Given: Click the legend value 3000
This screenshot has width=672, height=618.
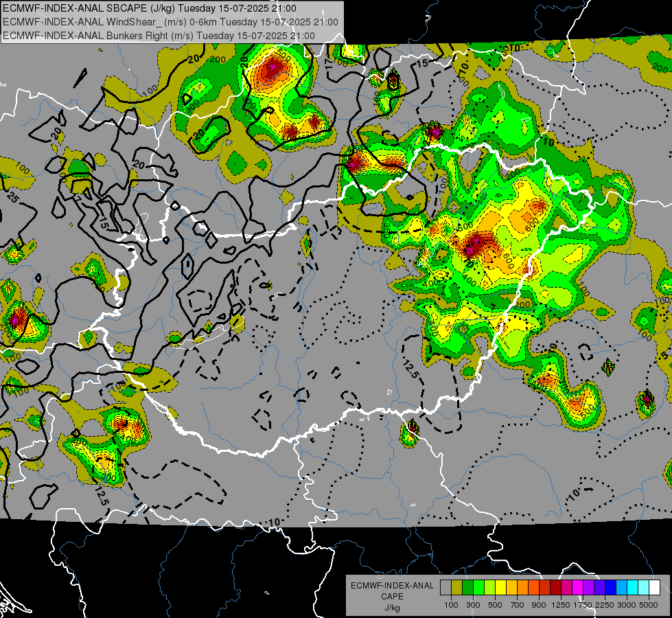Looking at the screenshot, I should coord(627,605).
